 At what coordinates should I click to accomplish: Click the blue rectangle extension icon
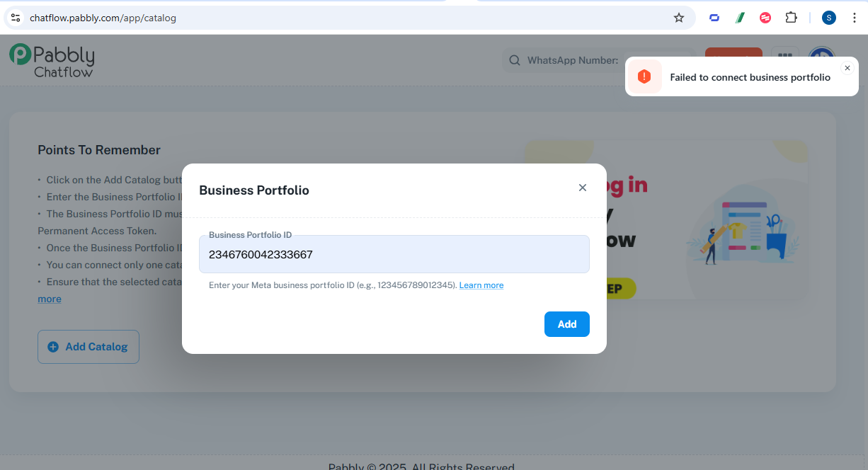point(714,18)
